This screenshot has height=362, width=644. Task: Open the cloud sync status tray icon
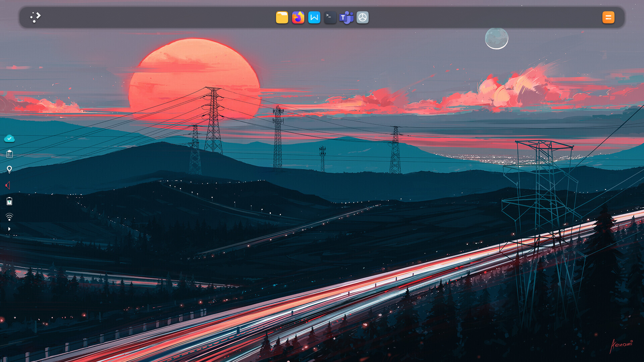coord(9,138)
